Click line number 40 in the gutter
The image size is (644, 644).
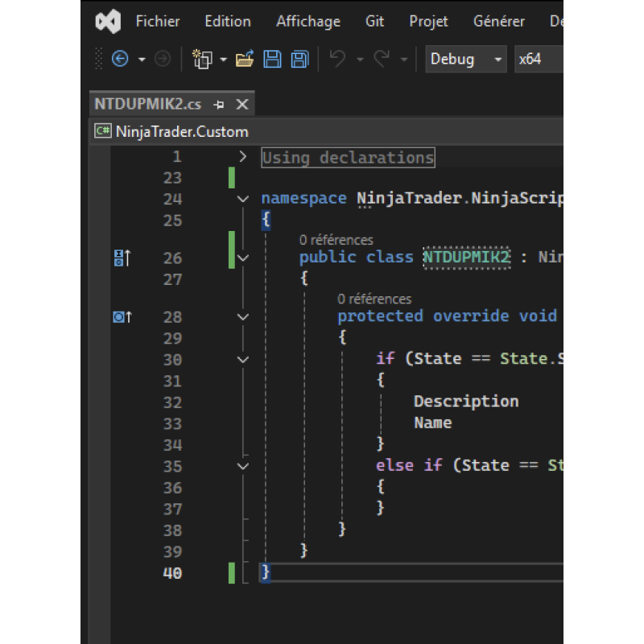172,573
